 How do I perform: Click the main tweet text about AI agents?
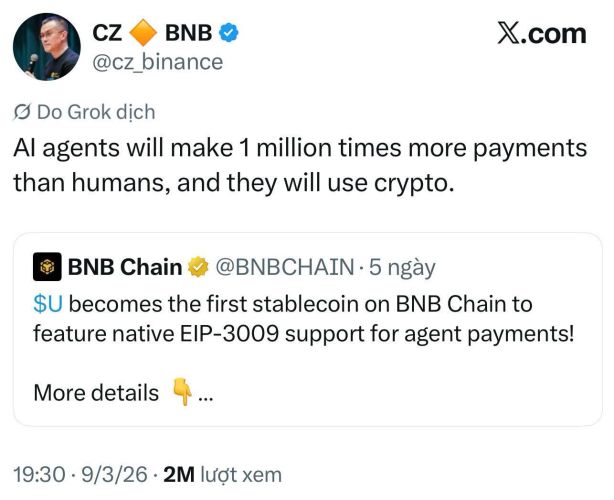299,166
